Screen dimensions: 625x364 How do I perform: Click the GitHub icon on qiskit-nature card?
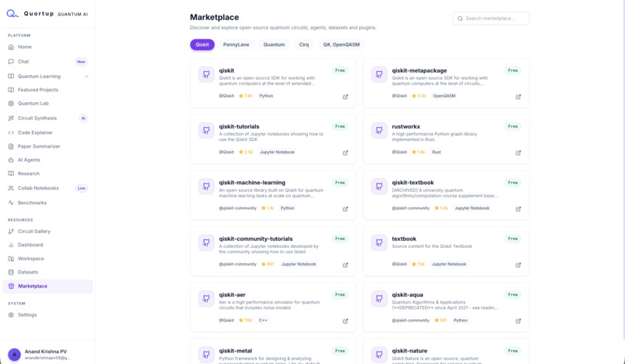point(379,355)
